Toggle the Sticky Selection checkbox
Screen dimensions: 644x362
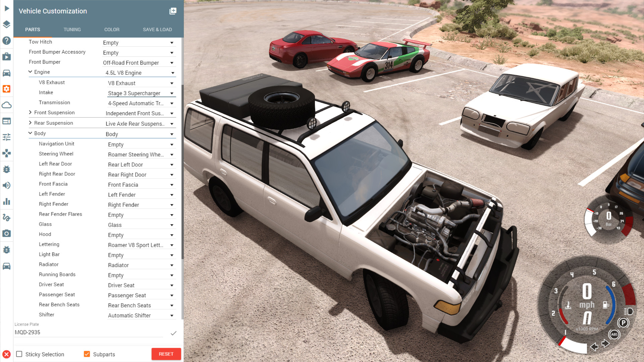click(x=19, y=354)
